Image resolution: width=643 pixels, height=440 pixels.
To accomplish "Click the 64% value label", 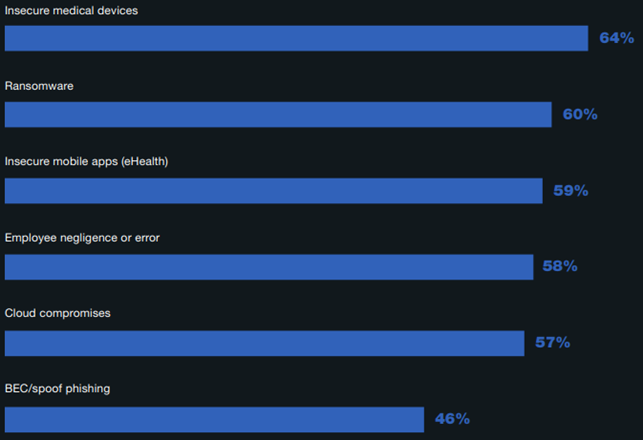I will pyautogui.click(x=616, y=38).
